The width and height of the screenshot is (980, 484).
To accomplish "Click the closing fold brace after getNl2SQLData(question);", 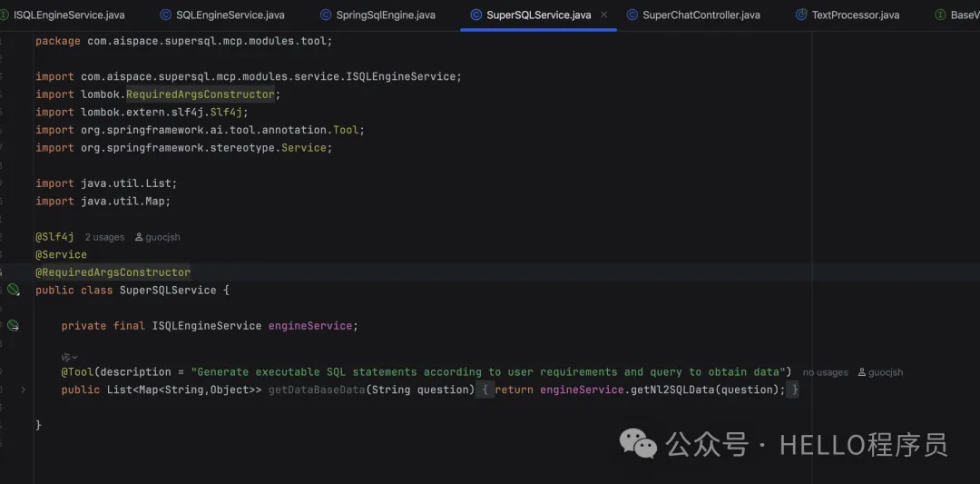I will 794,390.
